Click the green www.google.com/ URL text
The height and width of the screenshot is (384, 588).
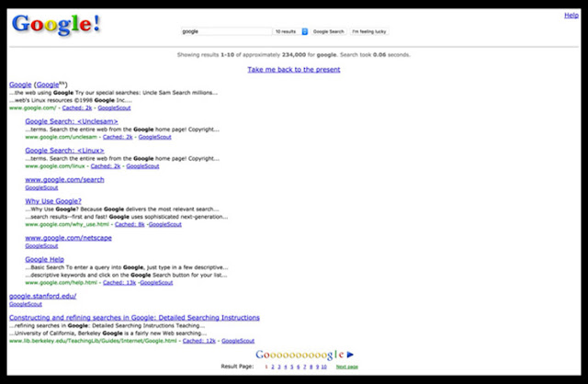(33, 108)
